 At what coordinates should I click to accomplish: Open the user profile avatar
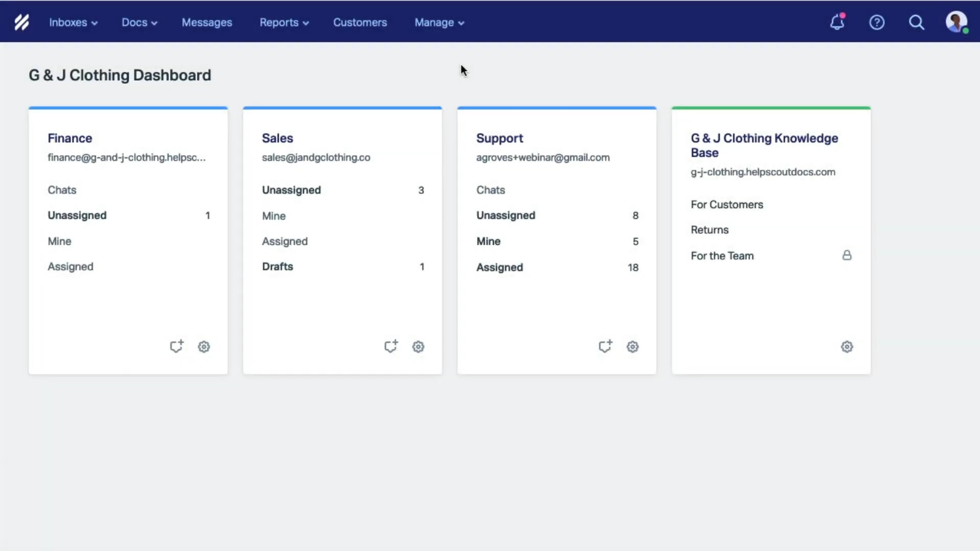[x=957, y=22]
